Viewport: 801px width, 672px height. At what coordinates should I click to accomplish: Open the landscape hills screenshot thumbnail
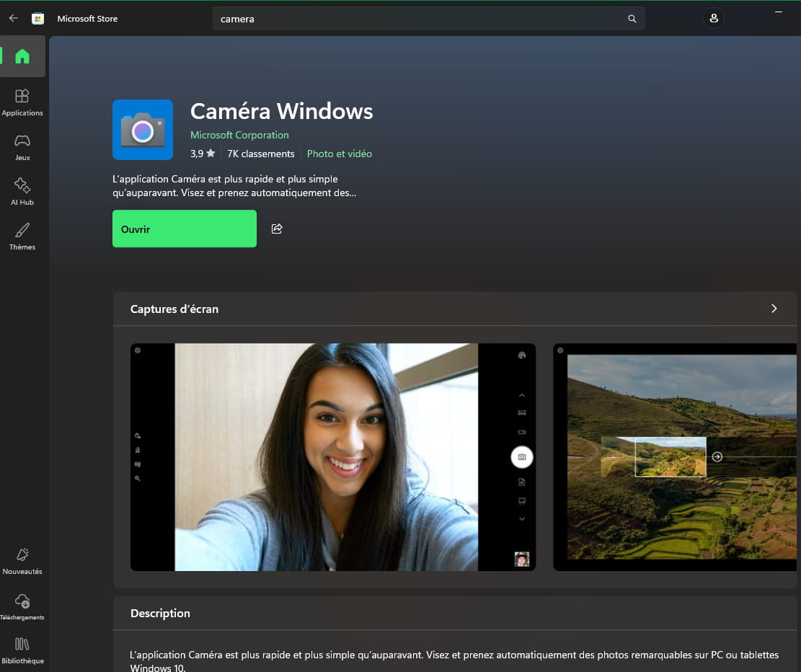(678, 456)
